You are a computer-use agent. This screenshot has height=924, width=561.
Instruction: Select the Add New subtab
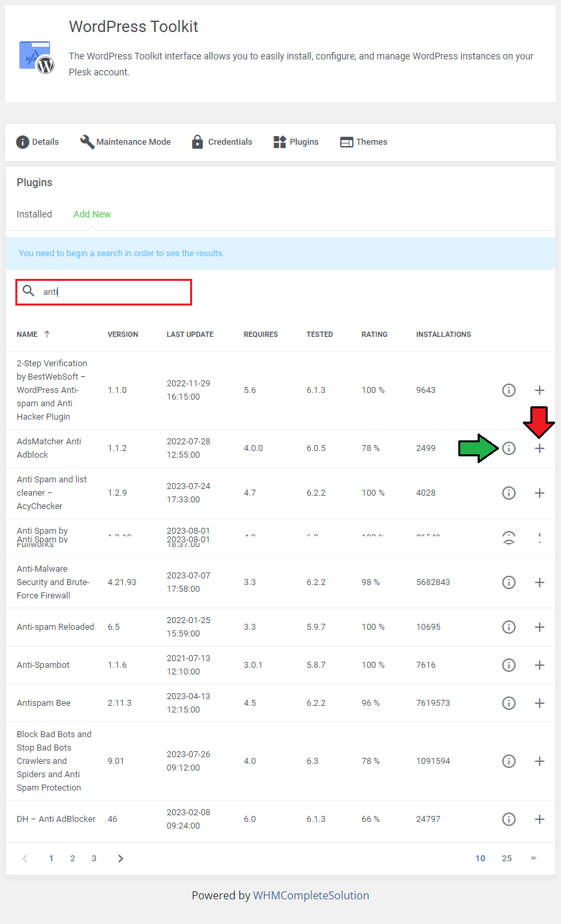click(92, 214)
